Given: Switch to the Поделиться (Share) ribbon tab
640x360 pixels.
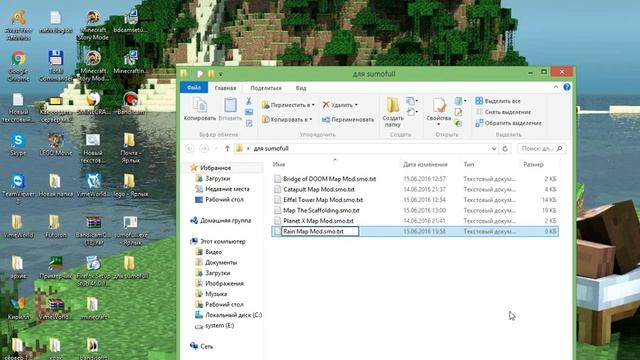Looking at the screenshot, I should pyautogui.click(x=266, y=88).
